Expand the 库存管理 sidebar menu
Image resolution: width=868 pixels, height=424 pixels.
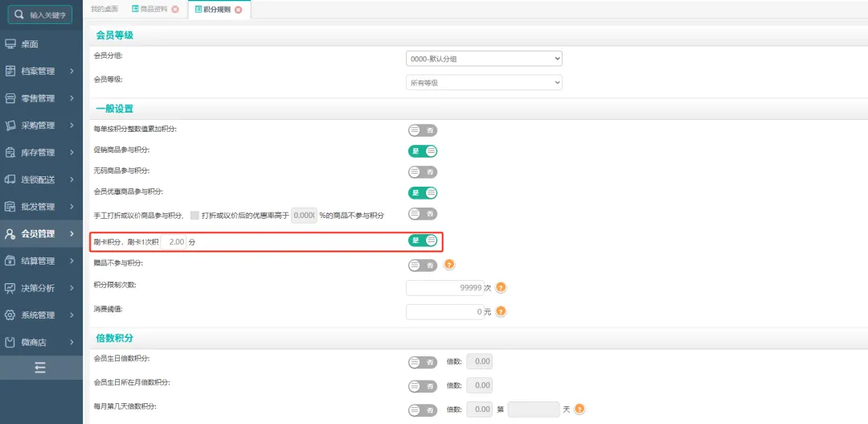coord(41,153)
